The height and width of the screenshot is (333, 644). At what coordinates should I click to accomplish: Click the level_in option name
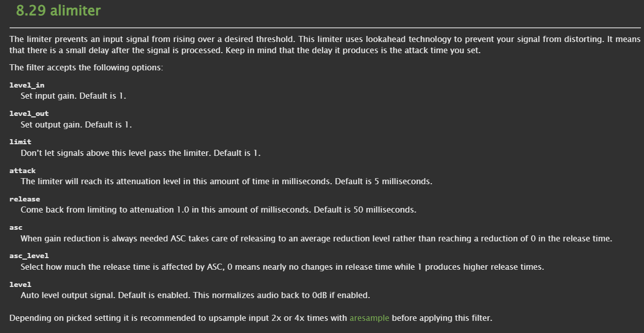[27, 85]
